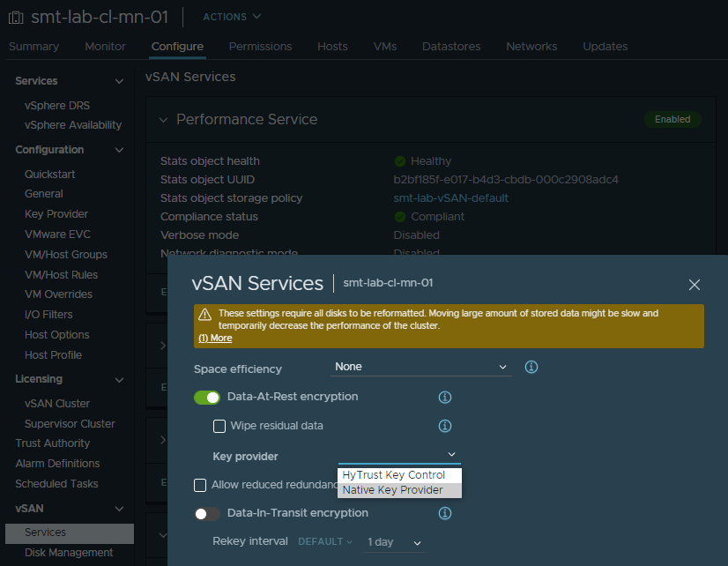This screenshot has width=728, height=566.
Task: Click the warning triangle icon in banner
Action: (x=204, y=315)
